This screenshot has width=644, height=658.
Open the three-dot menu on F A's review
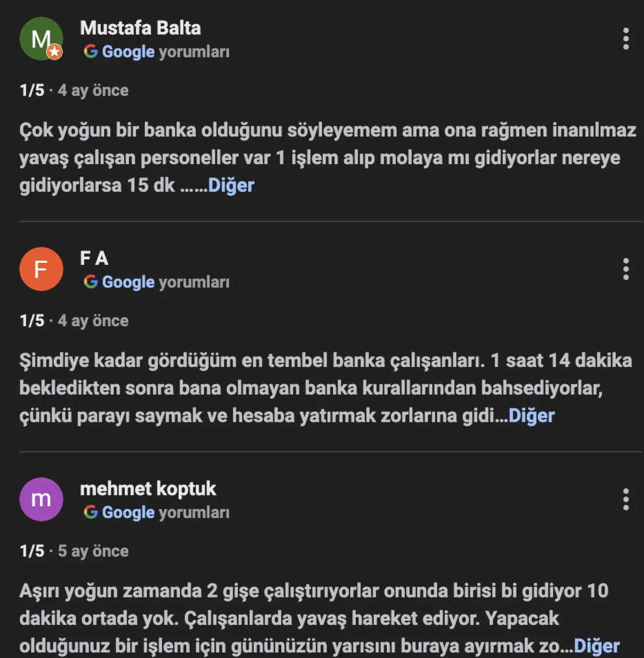coord(626,269)
